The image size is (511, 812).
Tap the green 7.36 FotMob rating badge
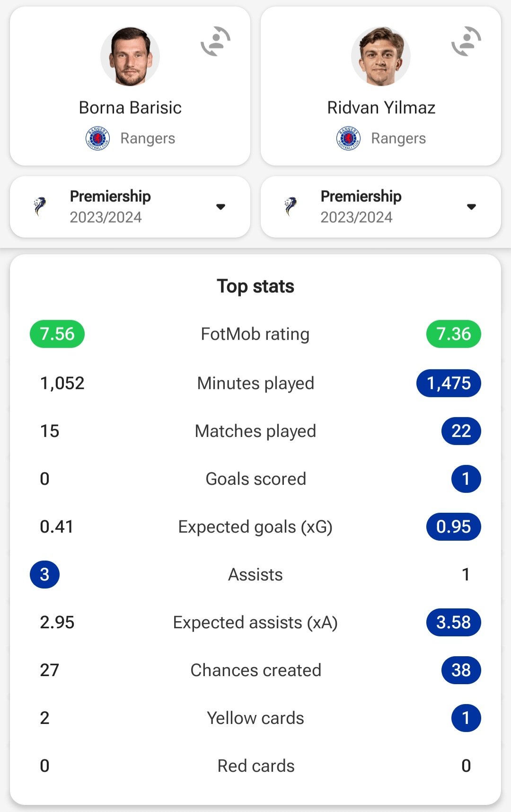point(453,334)
